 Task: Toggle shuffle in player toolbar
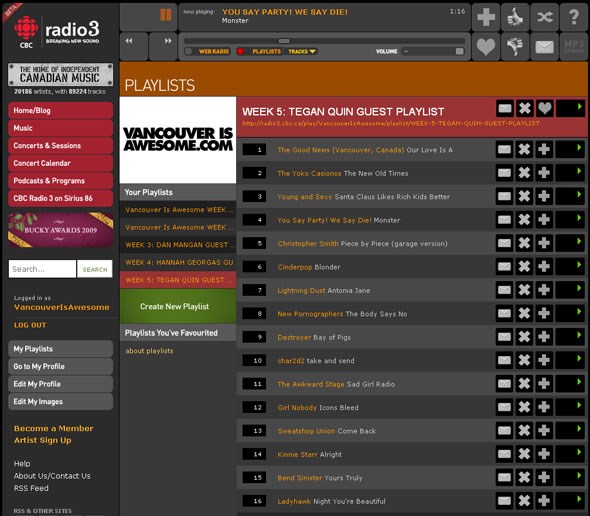pyautogui.click(x=544, y=17)
